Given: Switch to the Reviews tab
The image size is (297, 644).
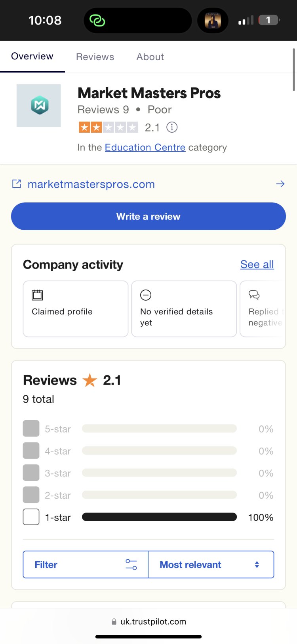Looking at the screenshot, I should 95,57.
